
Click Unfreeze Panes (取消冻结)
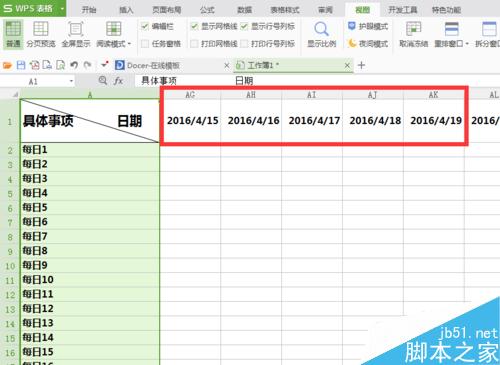coord(413,34)
